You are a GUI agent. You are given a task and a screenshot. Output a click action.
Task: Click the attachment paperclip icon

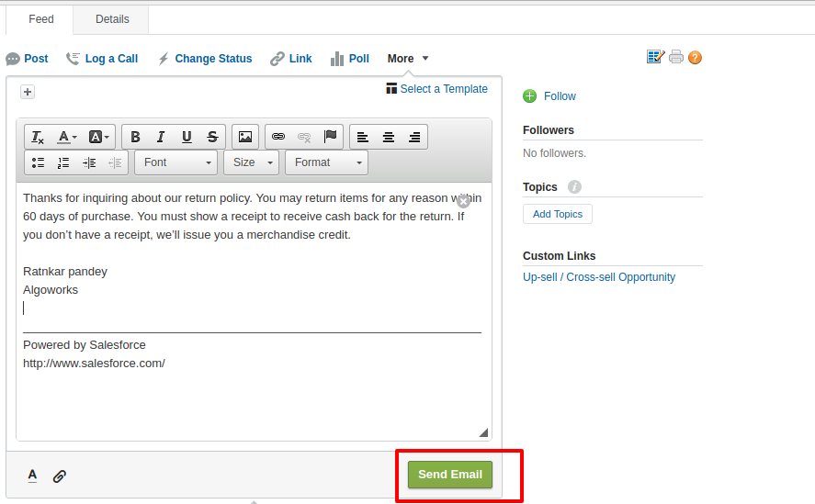point(60,476)
